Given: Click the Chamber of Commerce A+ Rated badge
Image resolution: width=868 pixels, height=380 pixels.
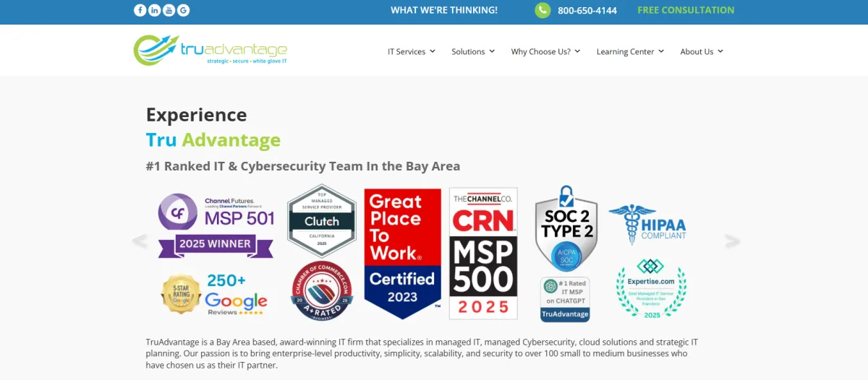Looking at the screenshot, I should click(322, 291).
